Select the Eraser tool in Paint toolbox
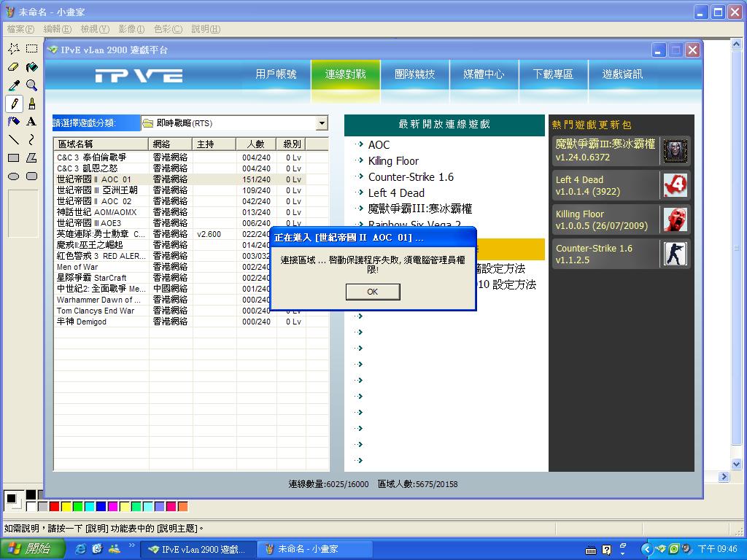 pos(13,67)
